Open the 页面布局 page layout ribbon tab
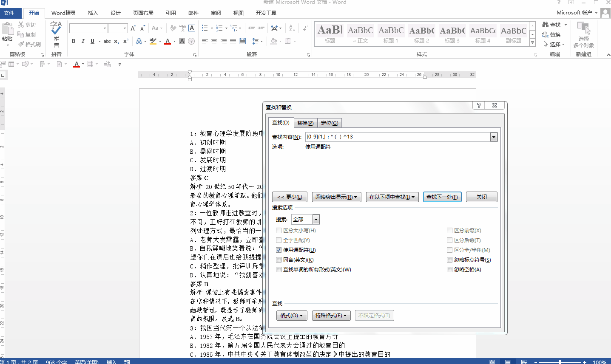Viewport: 611px width, 364px height. pyautogui.click(x=143, y=13)
